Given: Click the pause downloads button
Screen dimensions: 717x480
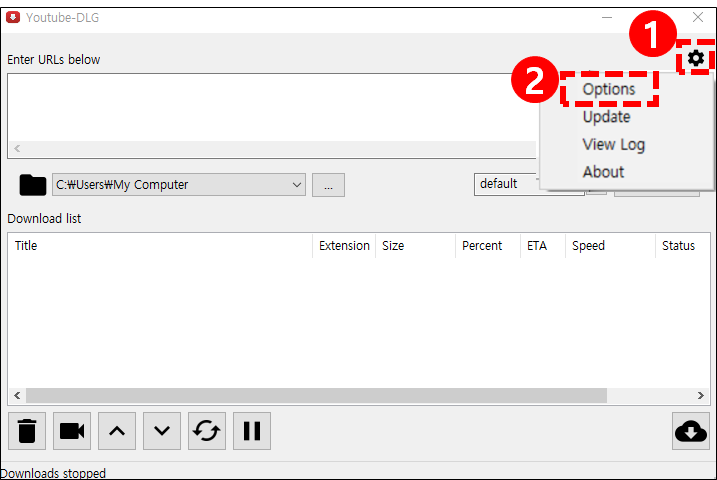Looking at the screenshot, I should (252, 431).
